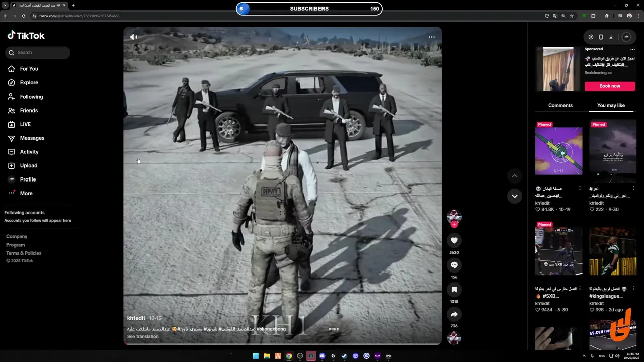Save the video with the bookmark icon
Screen dimensions: 644x362
454,290
